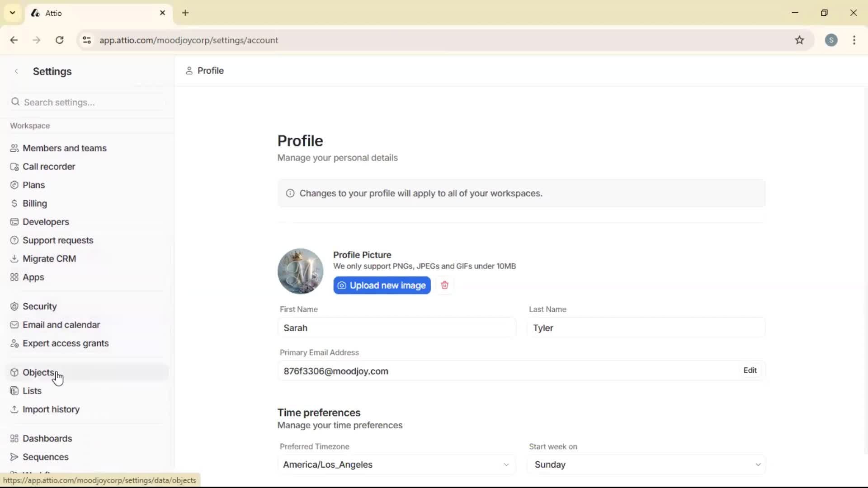Image resolution: width=868 pixels, height=488 pixels.
Task: Click the Migrate CRM download icon
Action: [14, 259]
